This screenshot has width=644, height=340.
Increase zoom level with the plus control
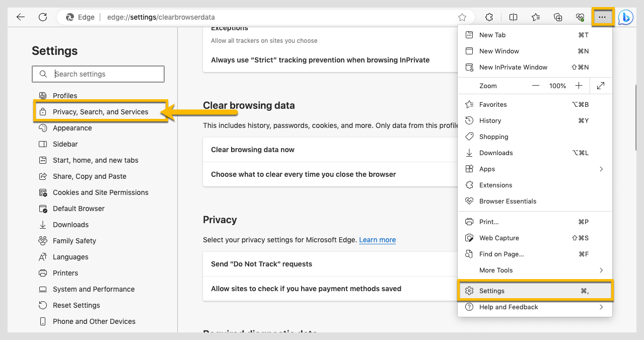tap(579, 86)
